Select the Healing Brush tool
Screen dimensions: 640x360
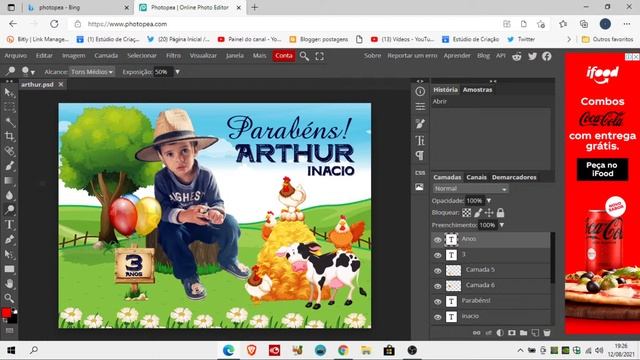tap(9, 151)
